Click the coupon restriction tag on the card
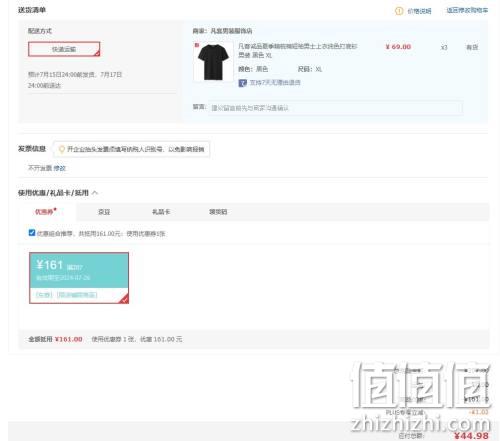Image resolution: width=500 pixels, height=441 pixels. [77, 295]
